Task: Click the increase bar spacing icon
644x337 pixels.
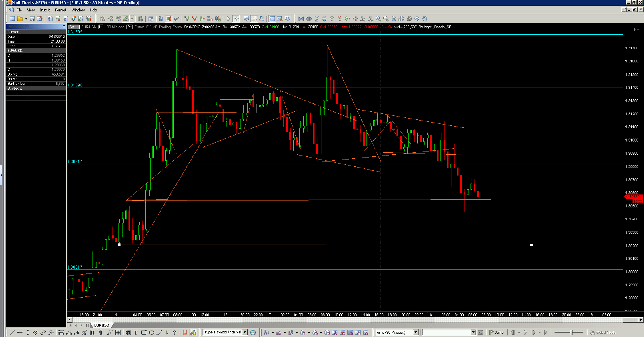Action: click(x=309, y=18)
